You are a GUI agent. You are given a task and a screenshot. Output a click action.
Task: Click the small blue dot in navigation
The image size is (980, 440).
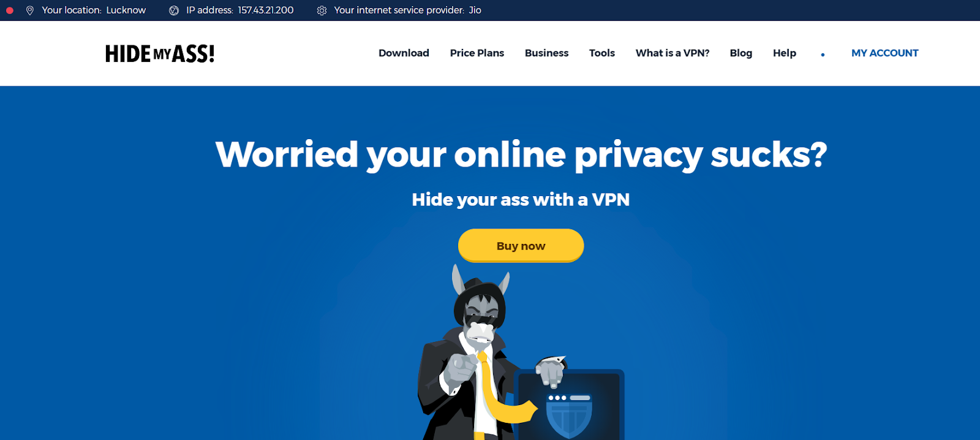point(823,55)
